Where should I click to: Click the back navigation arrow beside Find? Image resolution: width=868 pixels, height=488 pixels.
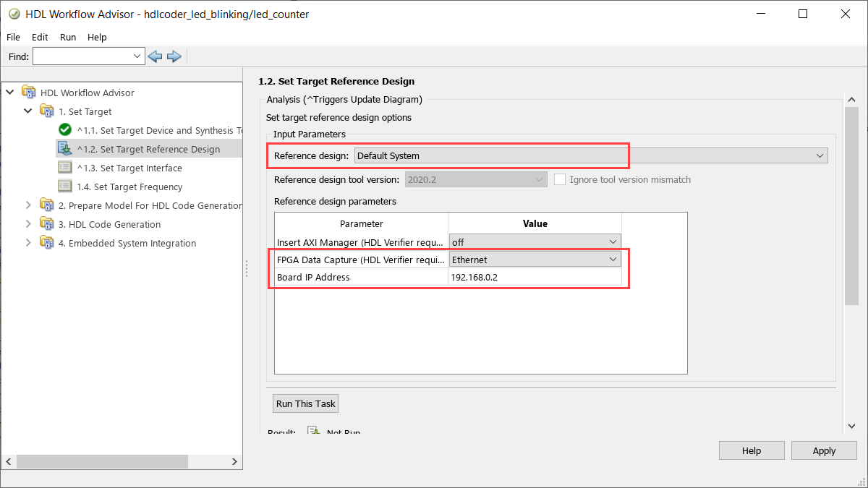[x=154, y=56]
